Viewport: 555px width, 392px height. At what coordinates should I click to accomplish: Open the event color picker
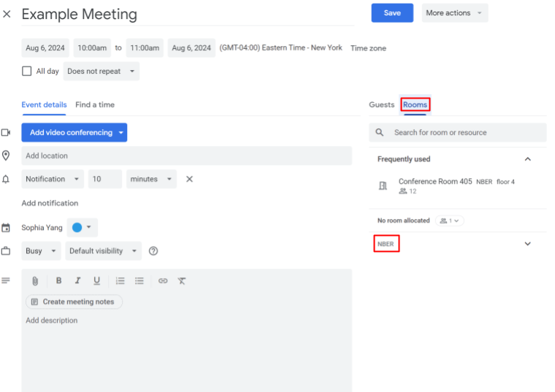point(82,228)
